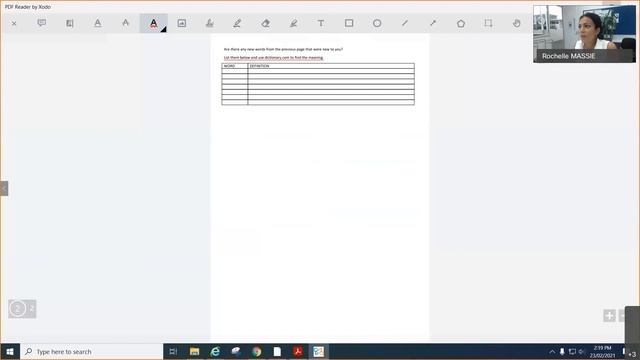Screen dimensions: 640x360
Task: Select the ellipse shape tool
Action: coord(377,23)
